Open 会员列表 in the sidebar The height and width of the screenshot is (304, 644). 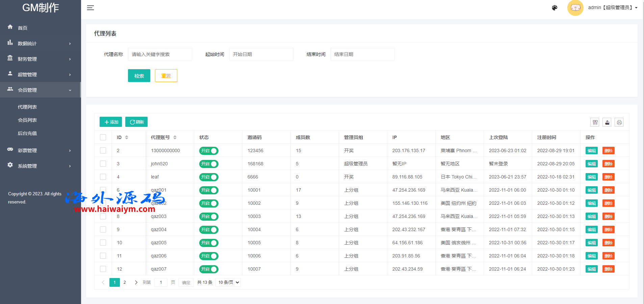click(x=27, y=120)
